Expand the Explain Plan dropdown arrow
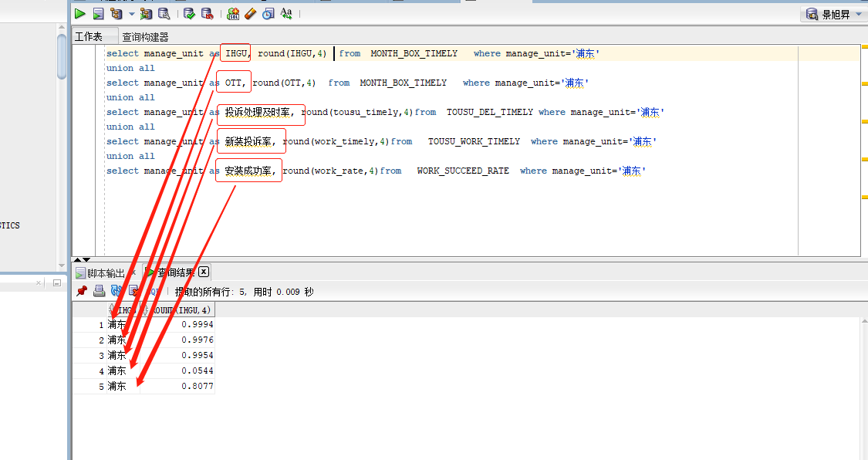 tap(132, 14)
